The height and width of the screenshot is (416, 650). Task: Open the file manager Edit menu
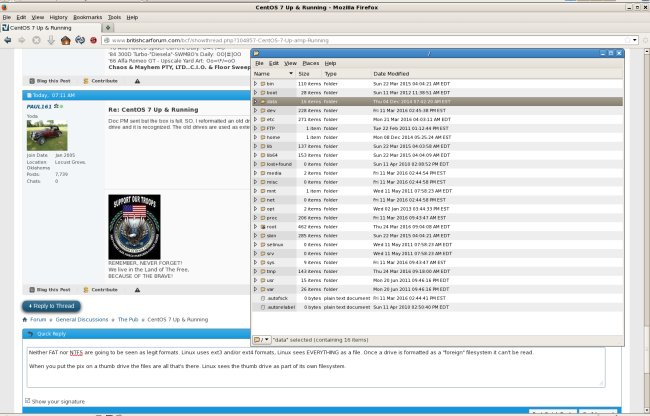[x=274, y=63]
